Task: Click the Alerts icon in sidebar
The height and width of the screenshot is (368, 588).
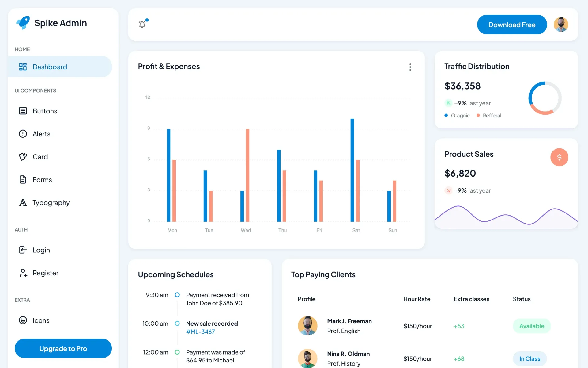Action: pyautogui.click(x=23, y=134)
